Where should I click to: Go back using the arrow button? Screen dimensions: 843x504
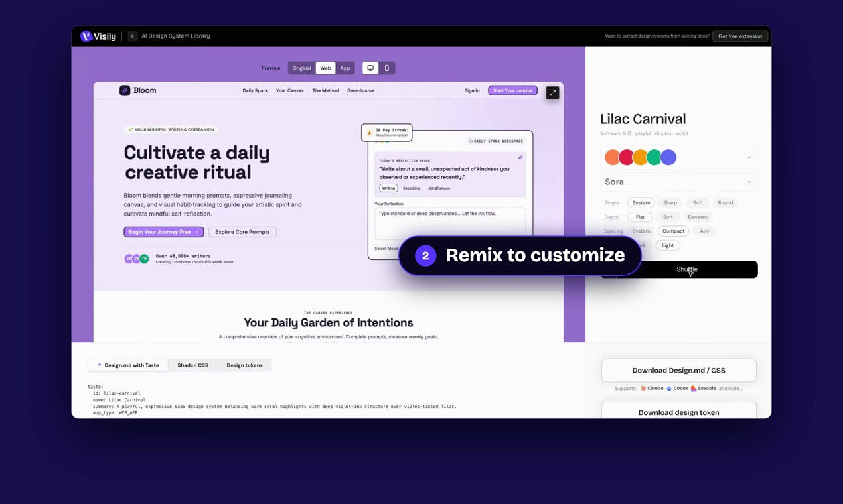133,36
